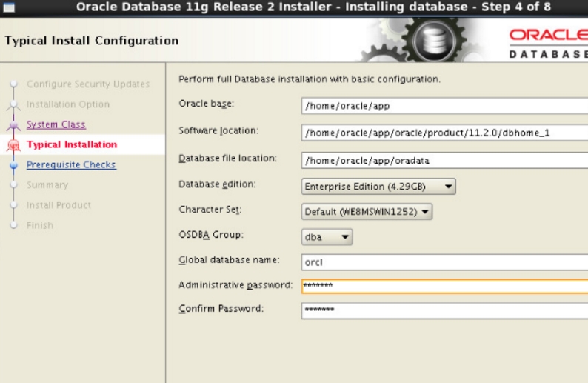The width and height of the screenshot is (588, 383).
Task: Click the Typical Installation step marker icon
Action: tap(14, 144)
